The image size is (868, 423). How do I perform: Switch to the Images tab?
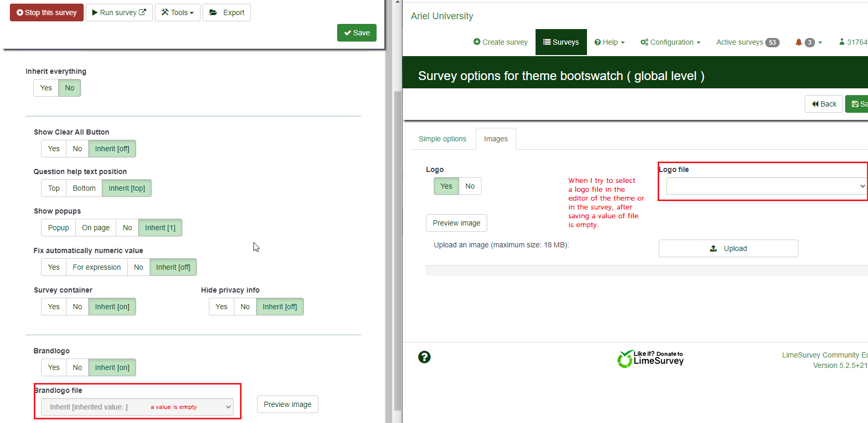[496, 139]
